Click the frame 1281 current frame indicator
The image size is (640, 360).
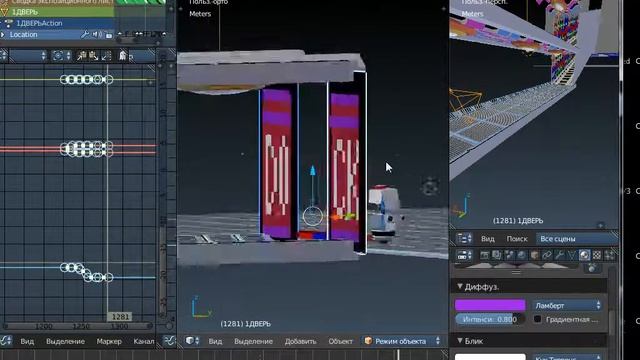[x=120, y=317]
